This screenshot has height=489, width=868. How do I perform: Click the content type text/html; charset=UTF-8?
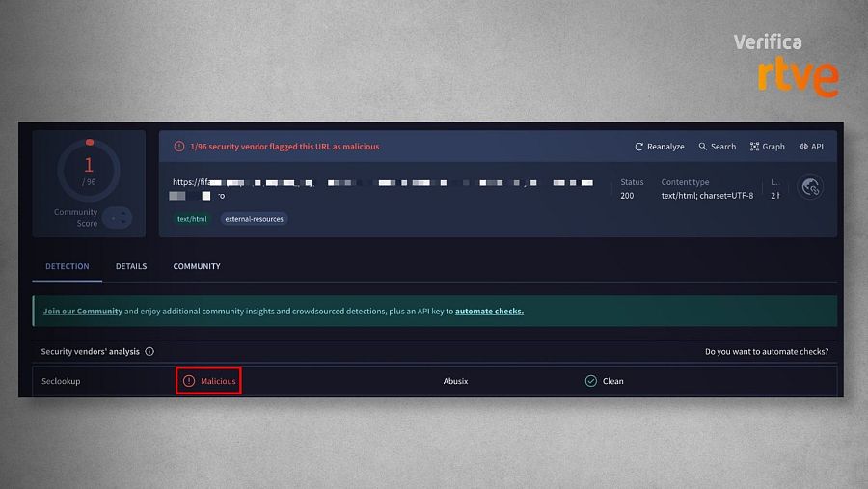pyautogui.click(x=707, y=196)
